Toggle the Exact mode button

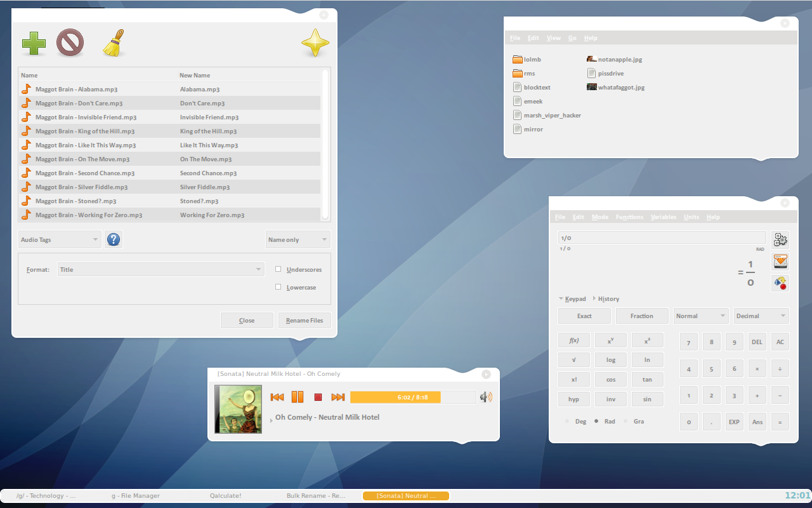pyautogui.click(x=584, y=316)
